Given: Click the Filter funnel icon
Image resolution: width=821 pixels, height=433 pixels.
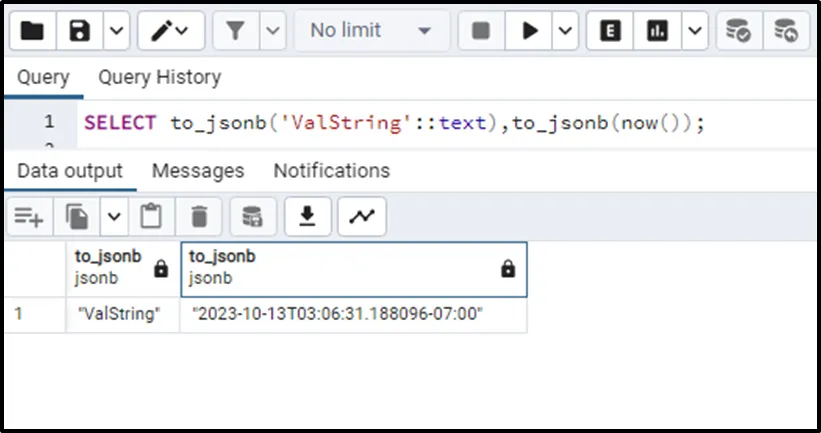Looking at the screenshot, I should click(236, 31).
